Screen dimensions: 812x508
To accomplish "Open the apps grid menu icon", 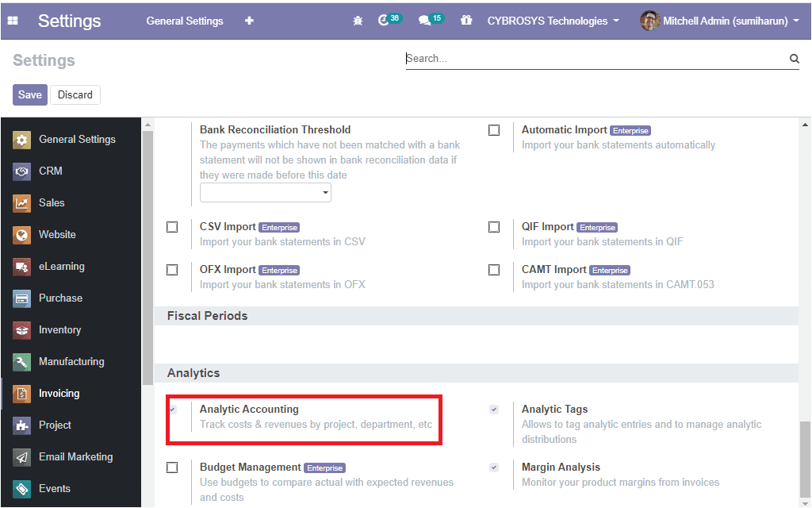I will 13,21.
